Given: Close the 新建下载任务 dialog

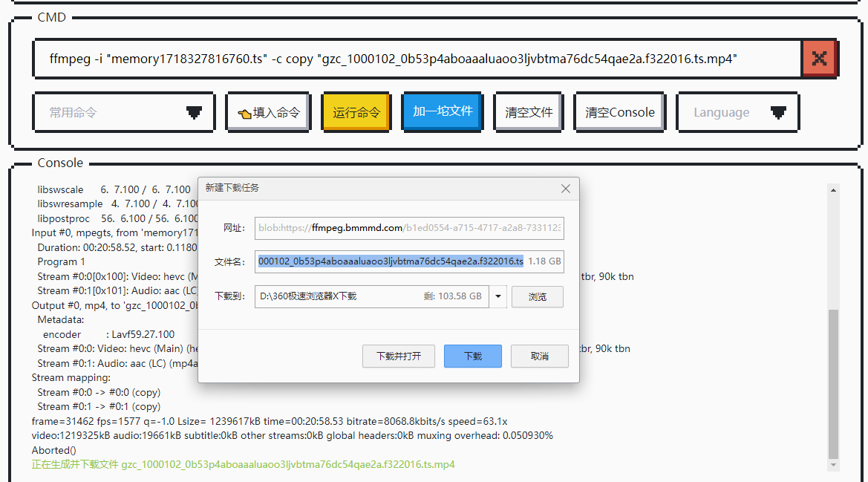Looking at the screenshot, I should point(566,189).
